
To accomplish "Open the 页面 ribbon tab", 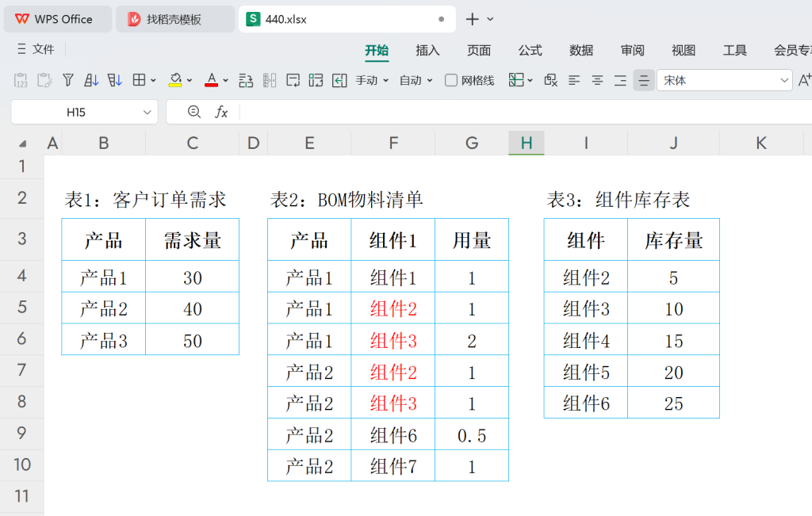I will click(x=479, y=50).
